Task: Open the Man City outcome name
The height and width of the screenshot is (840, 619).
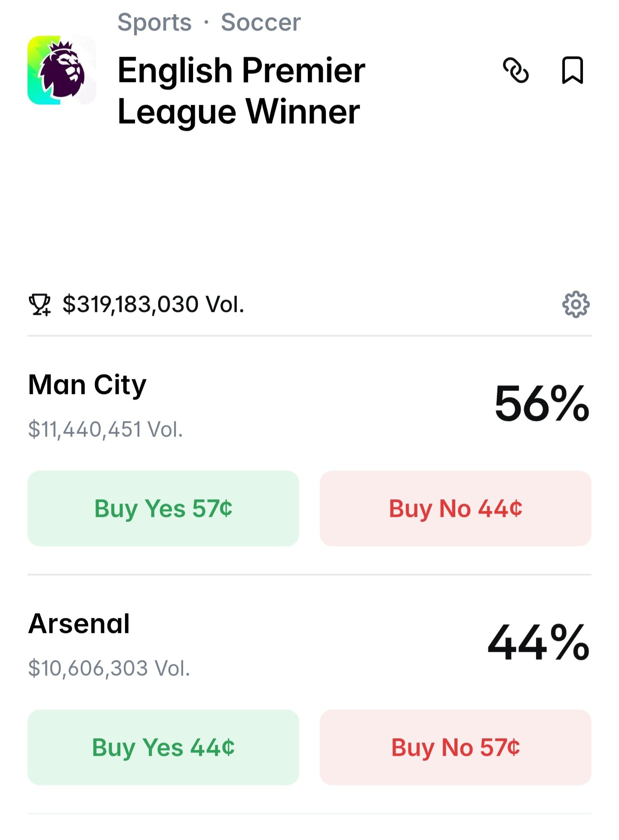Action: point(87,385)
